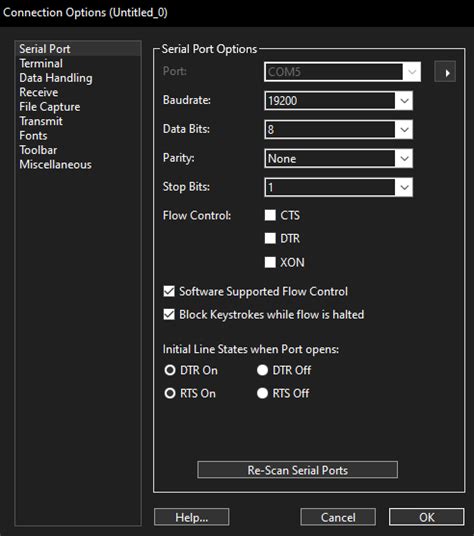The width and height of the screenshot is (474, 536).
Task: Select the RTS Off radio button
Action: pyautogui.click(x=262, y=393)
